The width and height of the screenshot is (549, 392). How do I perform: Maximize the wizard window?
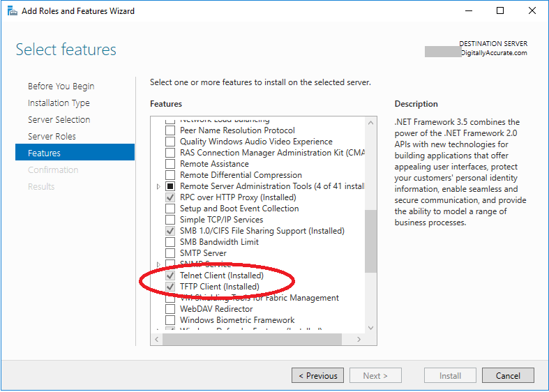[x=500, y=11]
